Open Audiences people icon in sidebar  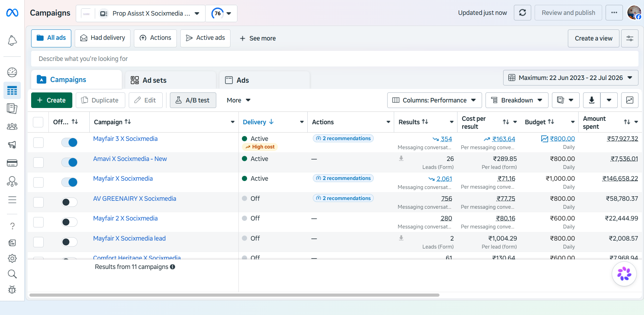tap(12, 127)
